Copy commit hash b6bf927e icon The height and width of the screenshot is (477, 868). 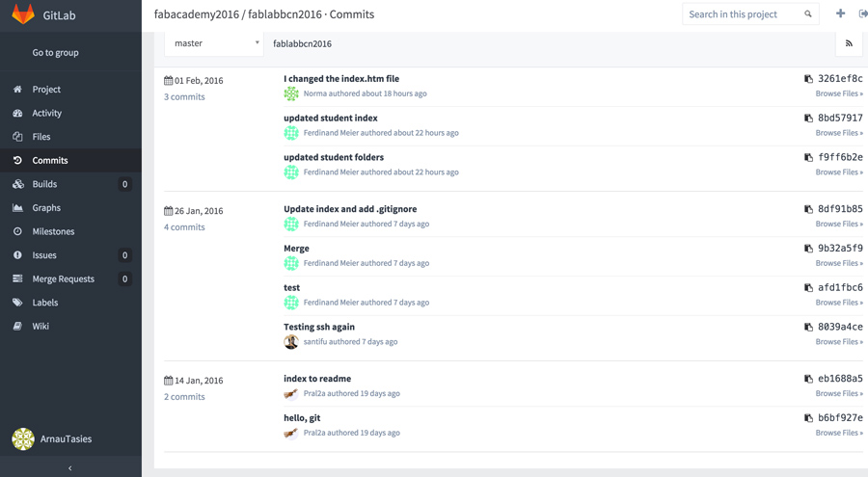808,418
